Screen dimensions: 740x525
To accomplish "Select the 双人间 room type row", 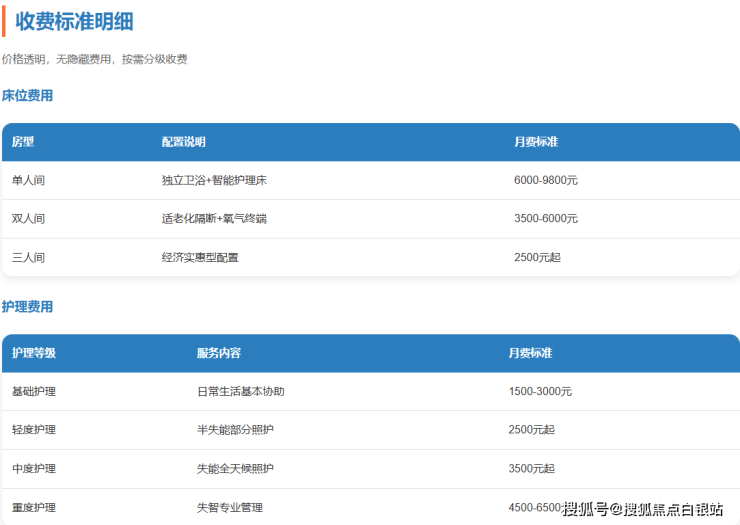I will tap(28, 219).
